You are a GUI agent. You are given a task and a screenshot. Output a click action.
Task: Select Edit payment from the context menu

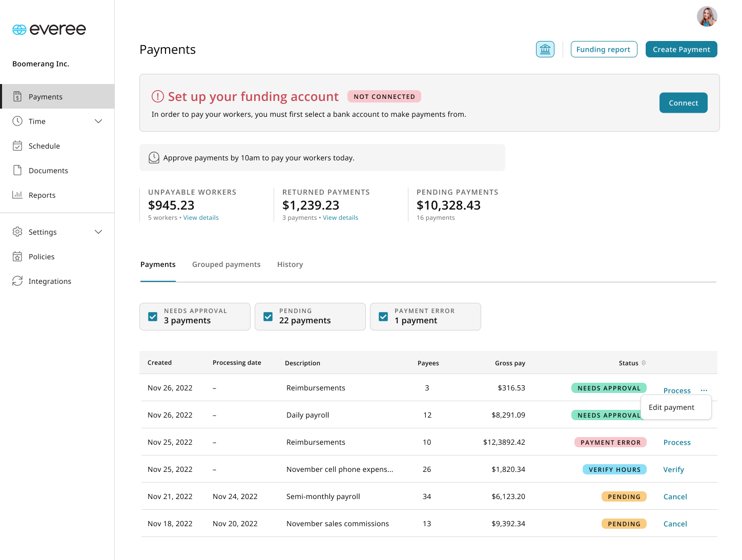[x=671, y=407]
